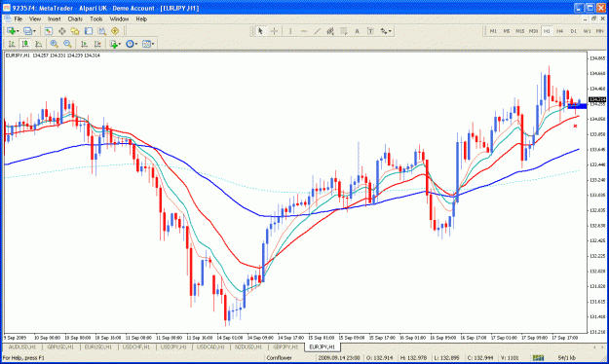Screen dimensions: 609x364
Task: Set timeframe to M15
Action: coord(520,31)
